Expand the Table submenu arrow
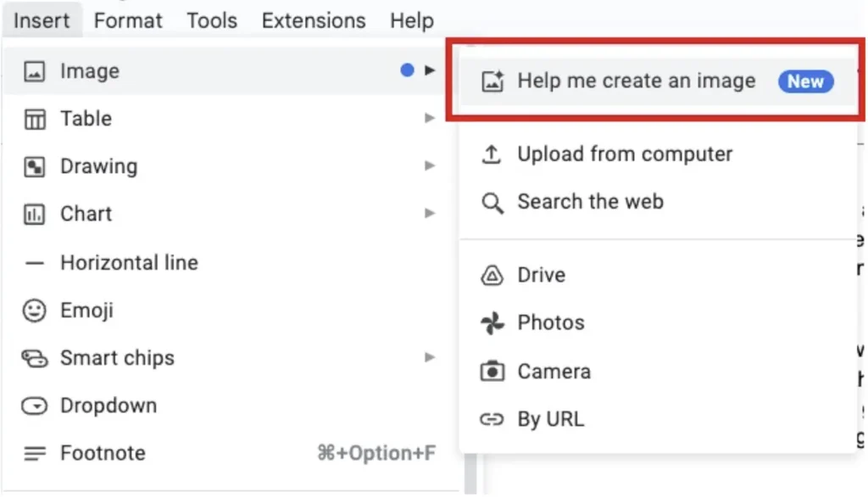This screenshot has height=497, width=868. point(430,120)
